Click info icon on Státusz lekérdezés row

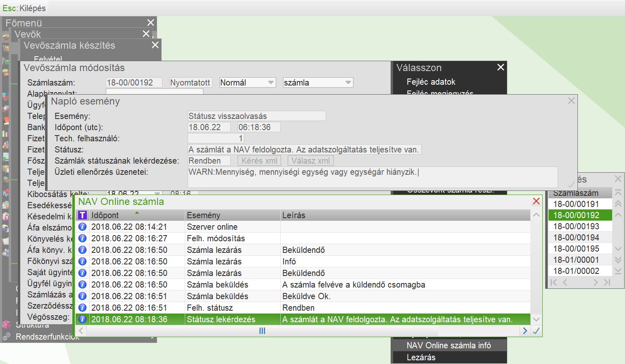click(83, 319)
